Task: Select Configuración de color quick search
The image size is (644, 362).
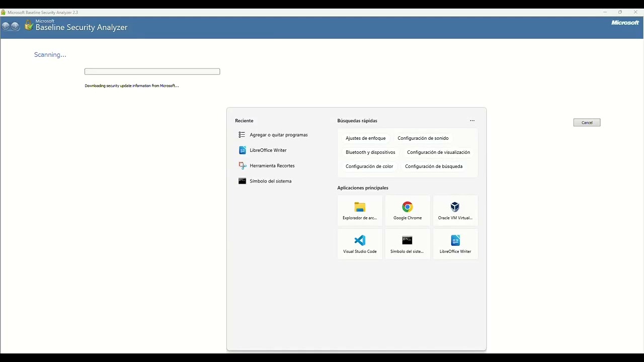Action: coord(369,166)
